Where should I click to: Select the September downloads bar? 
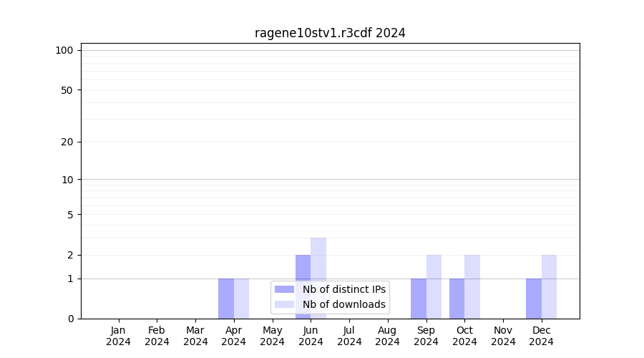pyautogui.click(x=434, y=286)
